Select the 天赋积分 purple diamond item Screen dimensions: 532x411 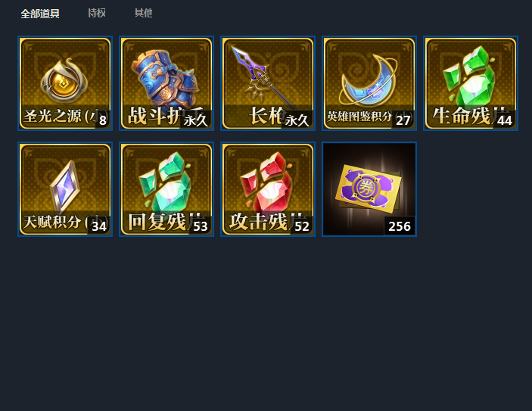65,189
